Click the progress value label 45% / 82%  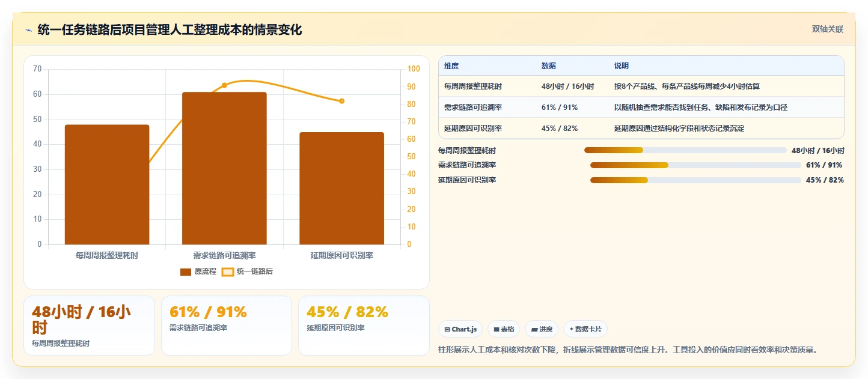pyautogui.click(x=825, y=180)
